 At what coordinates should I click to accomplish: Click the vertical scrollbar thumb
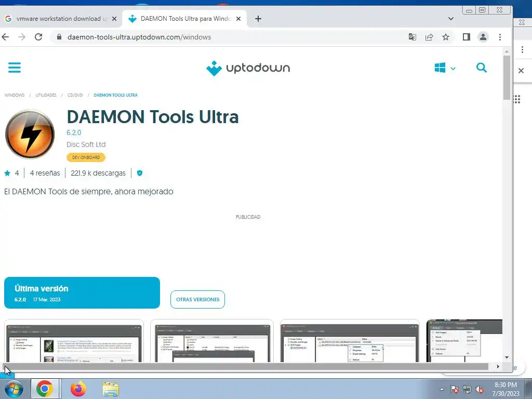(x=507, y=77)
